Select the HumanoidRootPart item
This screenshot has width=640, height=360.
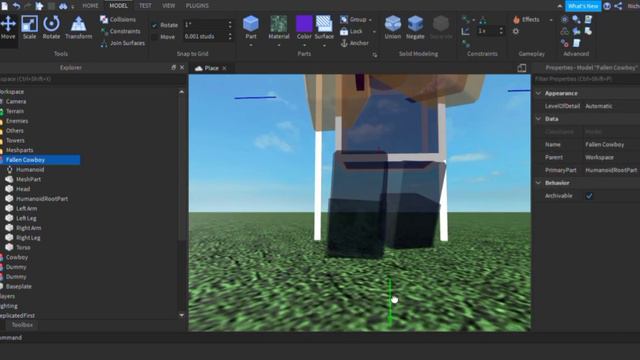pyautogui.click(x=42, y=199)
